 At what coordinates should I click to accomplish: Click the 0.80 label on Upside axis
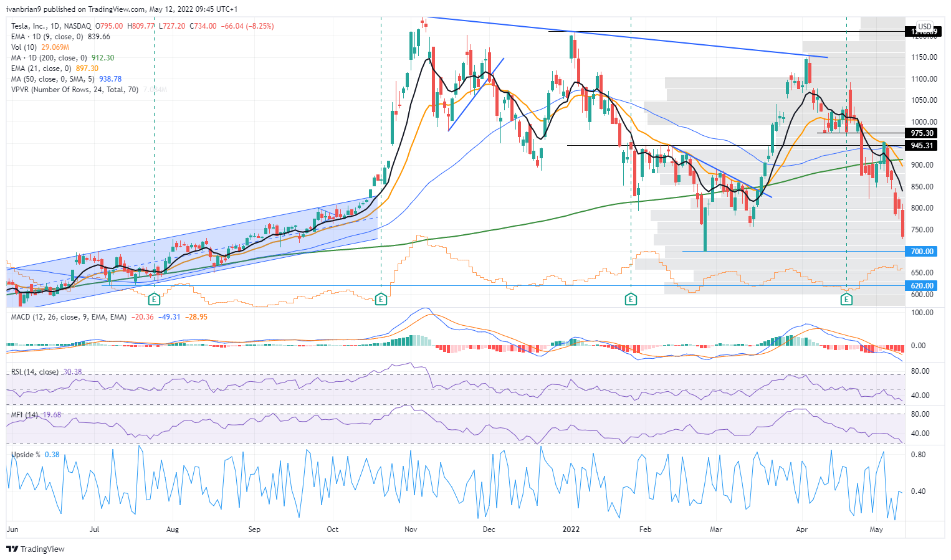919,455
